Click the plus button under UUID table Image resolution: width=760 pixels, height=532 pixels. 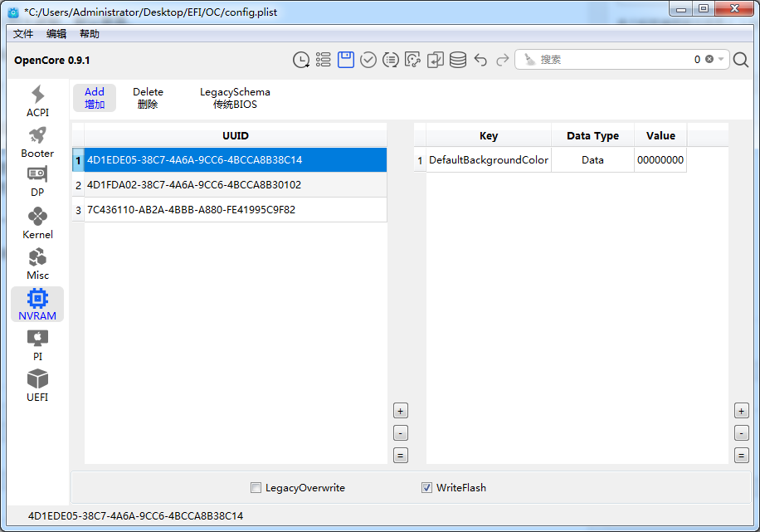[401, 411]
